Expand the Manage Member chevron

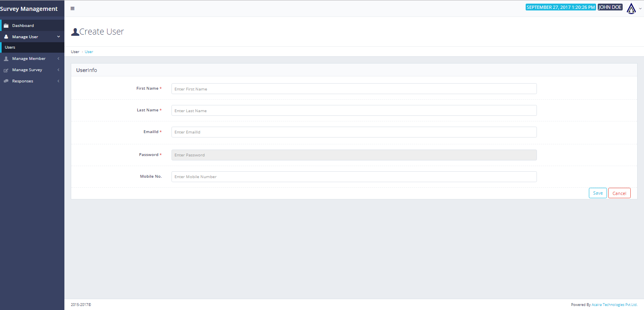tap(58, 59)
